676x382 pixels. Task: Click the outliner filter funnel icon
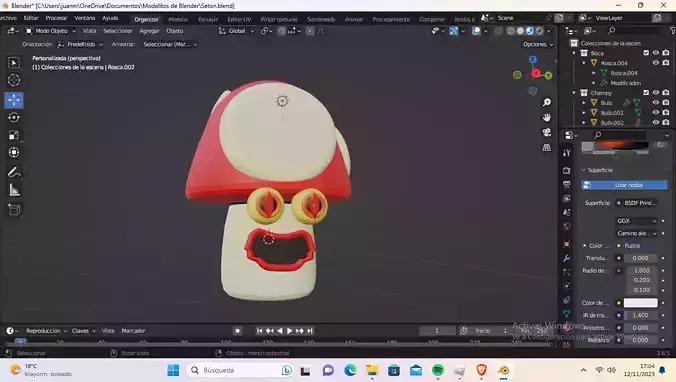click(x=672, y=31)
